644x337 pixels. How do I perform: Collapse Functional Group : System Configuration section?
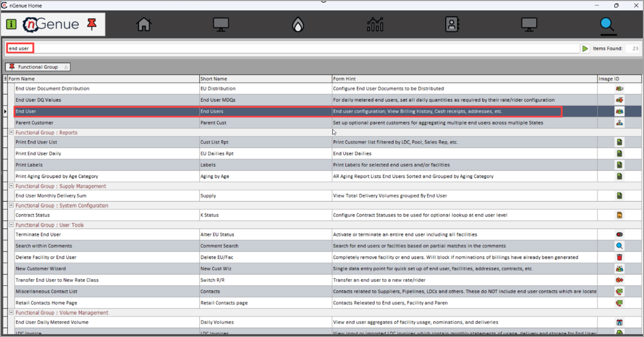[x=11, y=205]
